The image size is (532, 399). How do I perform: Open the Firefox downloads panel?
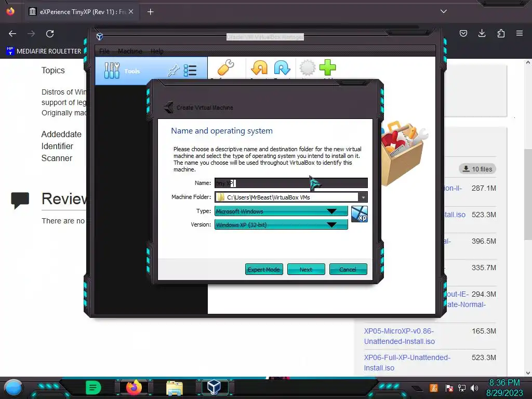tap(482, 33)
